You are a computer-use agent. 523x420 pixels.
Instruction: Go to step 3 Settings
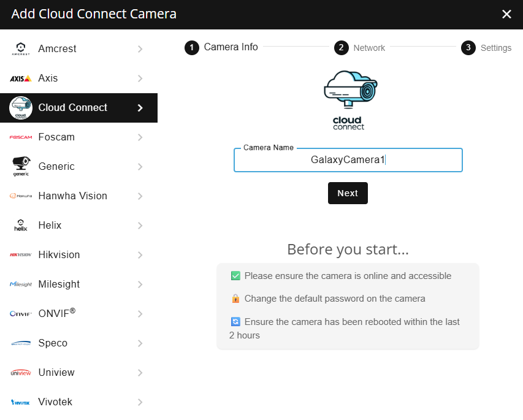pyautogui.click(x=487, y=48)
